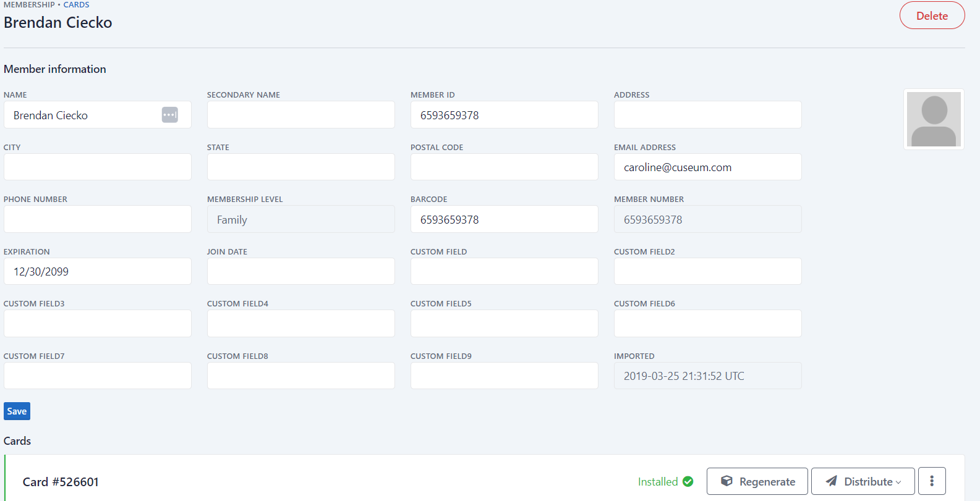Edit the Member ID field
980x501 pixels.
coord(504,115)
